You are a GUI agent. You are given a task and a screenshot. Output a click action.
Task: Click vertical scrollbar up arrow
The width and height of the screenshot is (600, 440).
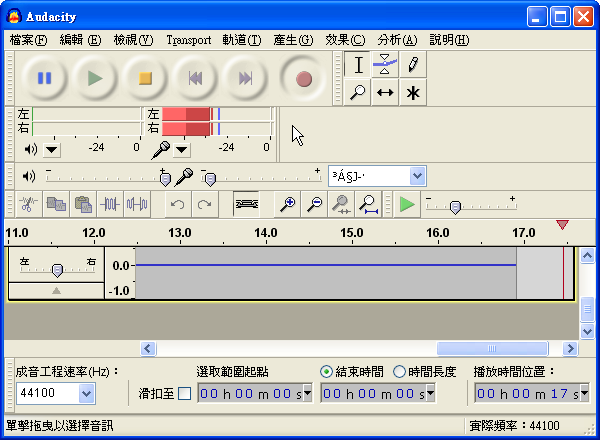(x=587, y=255)
